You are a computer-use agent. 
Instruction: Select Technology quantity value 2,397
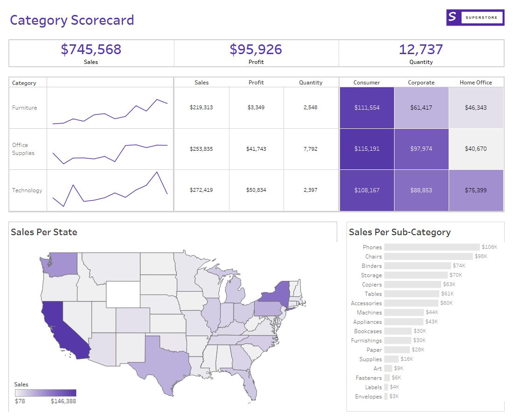pyautogui.click(x=311, y=190)
